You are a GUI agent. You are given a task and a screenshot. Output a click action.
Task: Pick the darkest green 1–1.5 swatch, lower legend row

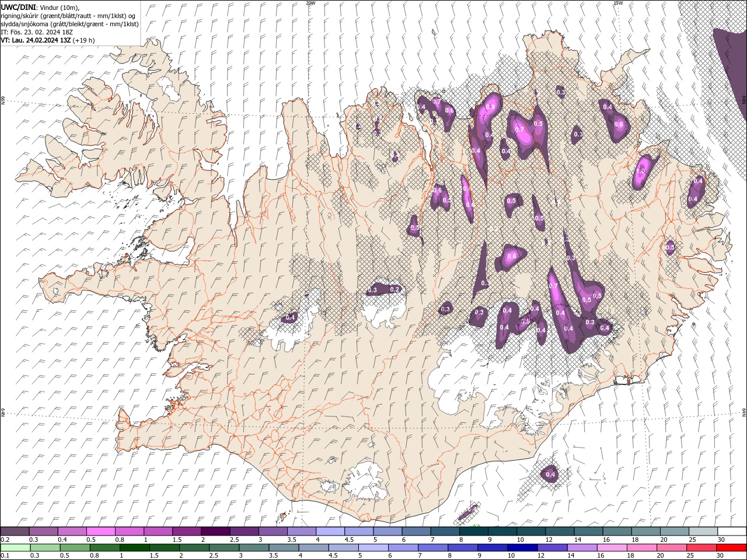(x=134, y=548)
